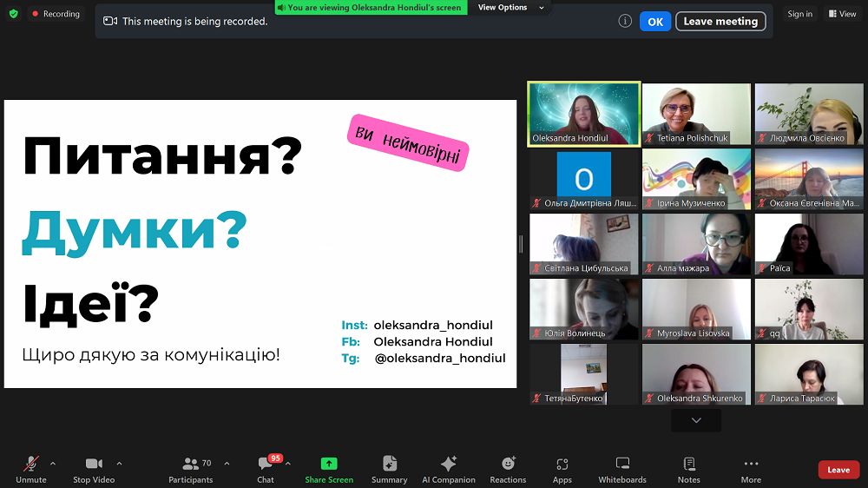This screenshot has height=488, width=868.
Task: Open the Notes tool
Action: pyautogui.click(x=689, y=469)
